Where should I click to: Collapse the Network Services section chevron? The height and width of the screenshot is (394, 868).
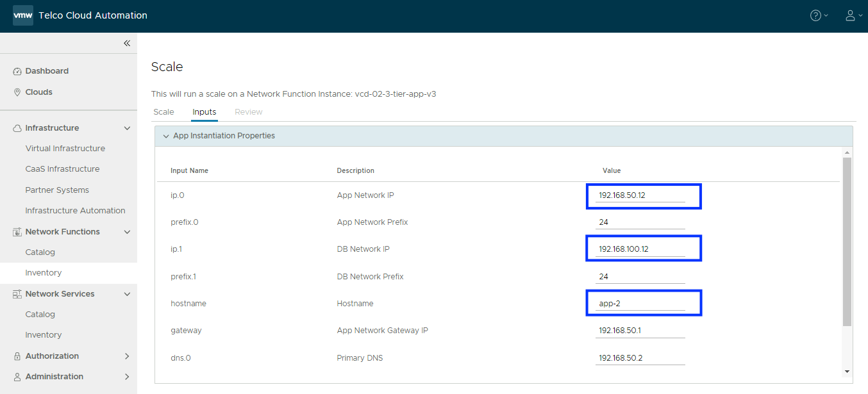click(x=127, y=294)
